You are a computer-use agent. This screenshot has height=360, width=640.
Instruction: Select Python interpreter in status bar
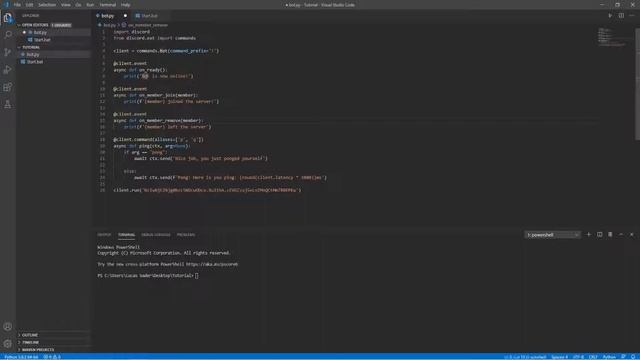point(21,357)
